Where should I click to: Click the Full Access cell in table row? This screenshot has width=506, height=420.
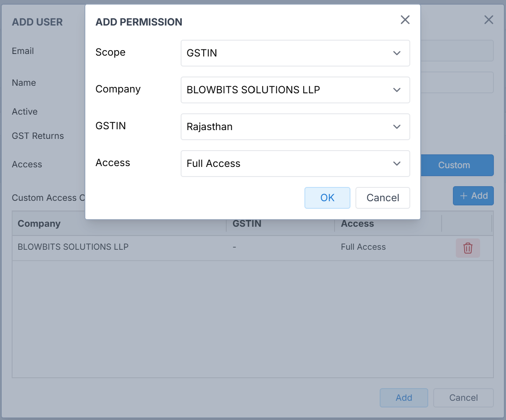click(x=363, y=247)
